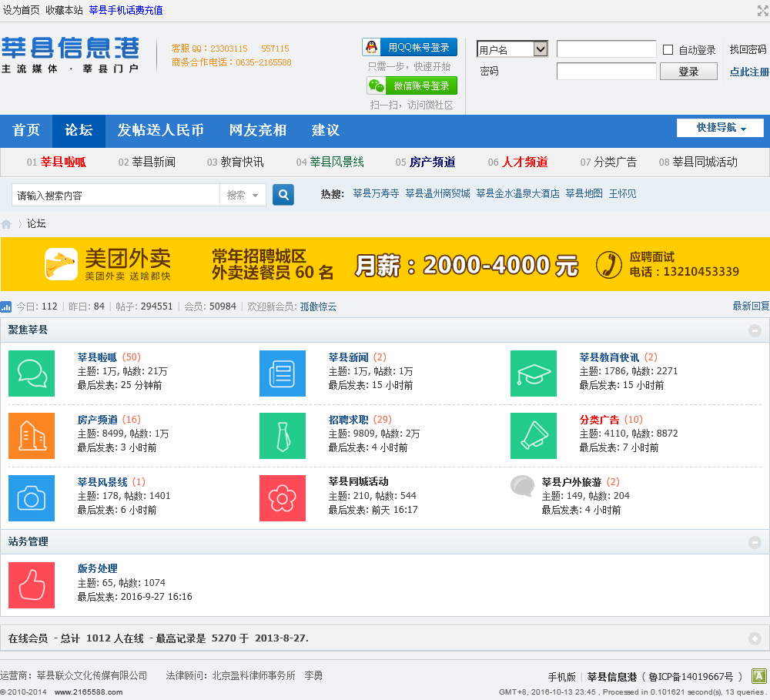Open the 服务处理 thumbs-up icon
This screenshot has width=770, height=700.
click(x=32, y=585)
